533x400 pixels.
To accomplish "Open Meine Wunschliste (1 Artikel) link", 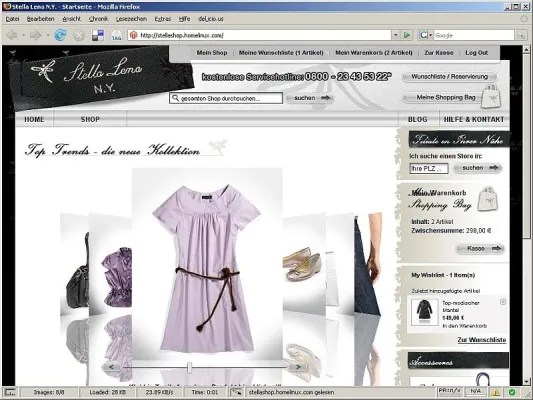I will 281,53.
